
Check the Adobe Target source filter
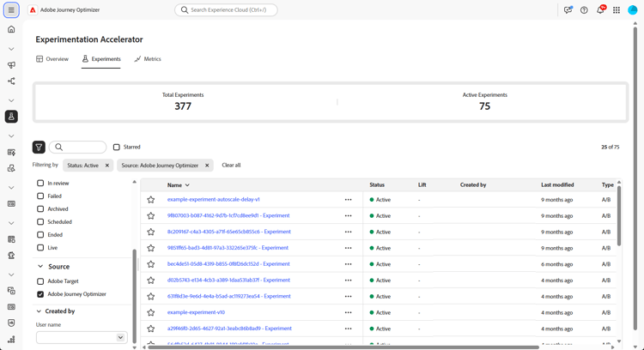[40, 281]
